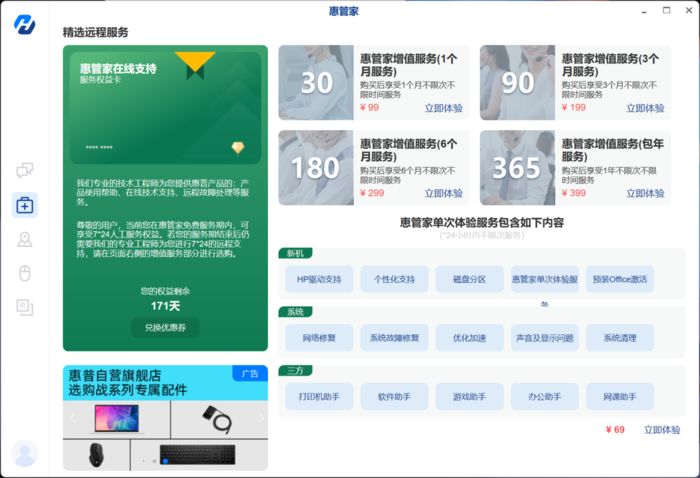This screenshot has height=478, width=700.
Task: Select 系统清理 service
Action: coord(620,338)
